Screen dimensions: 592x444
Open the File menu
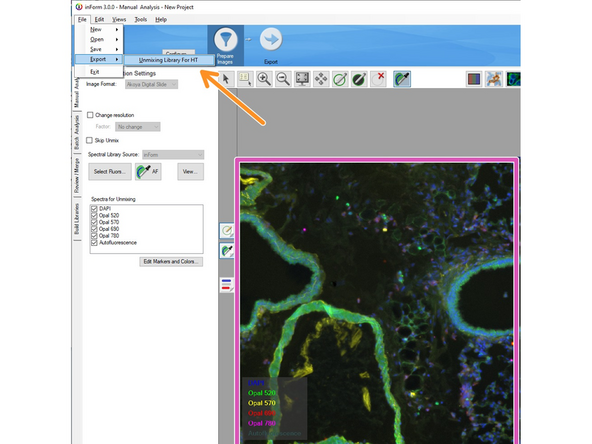pos(82,19)
